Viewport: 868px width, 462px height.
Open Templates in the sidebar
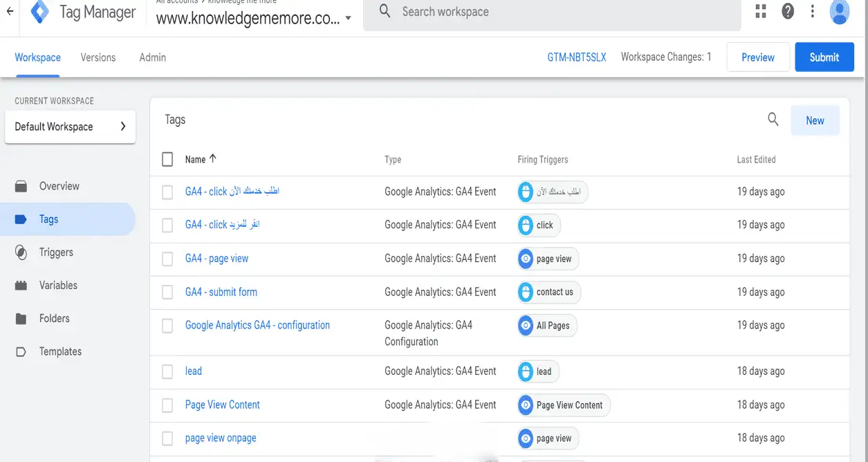tap(60, 351)
